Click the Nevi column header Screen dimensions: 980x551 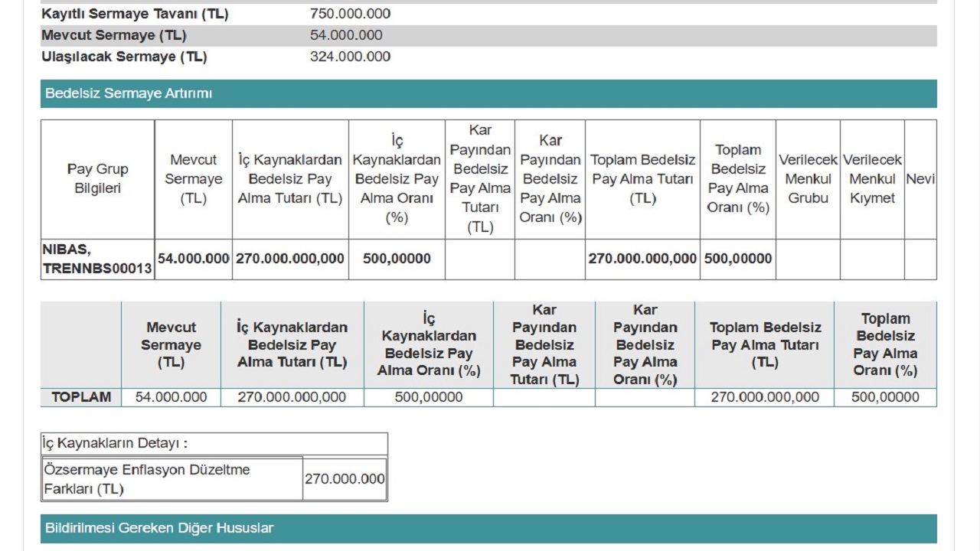(x=920, y=179)
